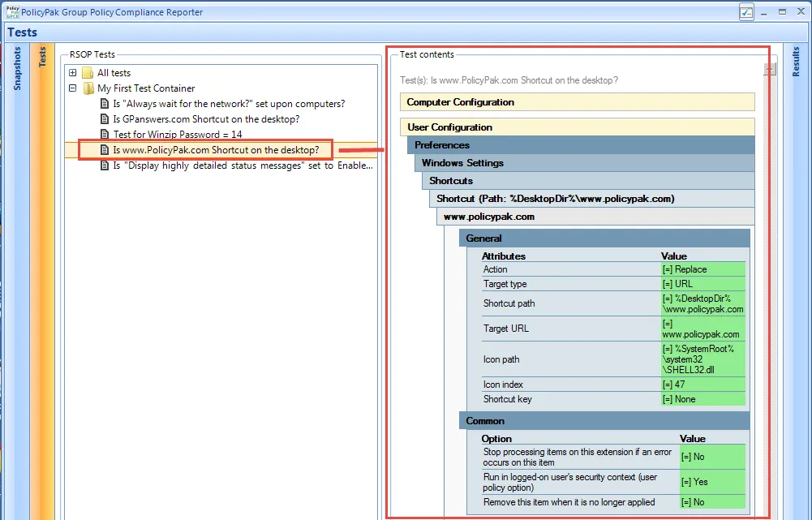
Task: Collapse the My First Test Container node
Action: (x=73, y=88)
